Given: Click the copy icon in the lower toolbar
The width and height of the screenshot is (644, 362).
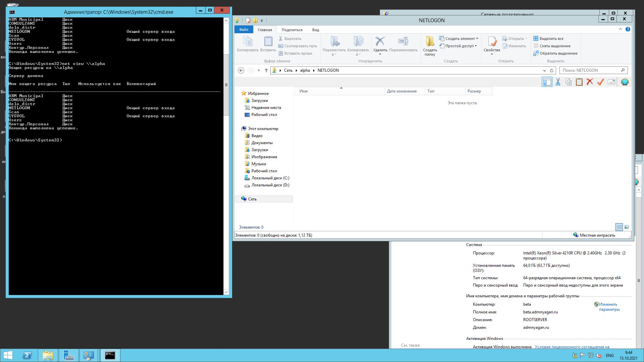Looking at the screenshot, I should [569, 82].
